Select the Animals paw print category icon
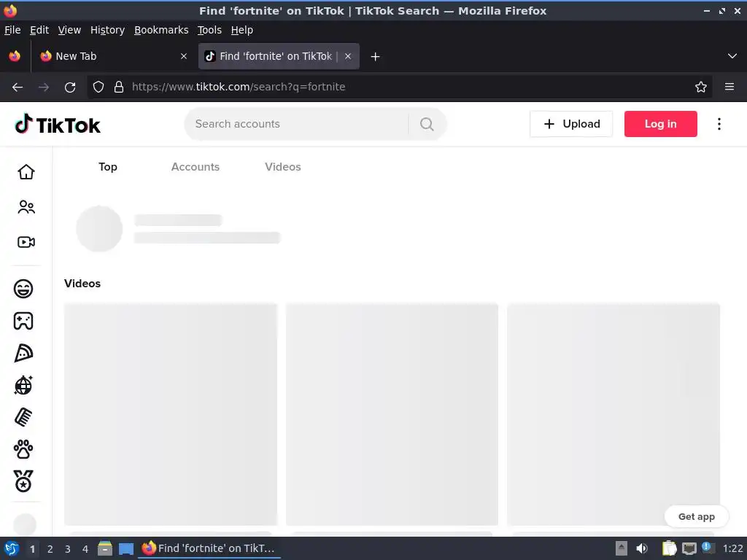Screen dimensions: 747x560 tap(23, 449)
